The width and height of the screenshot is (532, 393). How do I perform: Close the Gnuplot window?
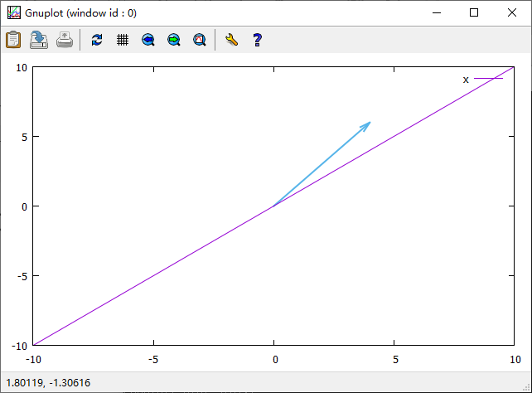512,13
